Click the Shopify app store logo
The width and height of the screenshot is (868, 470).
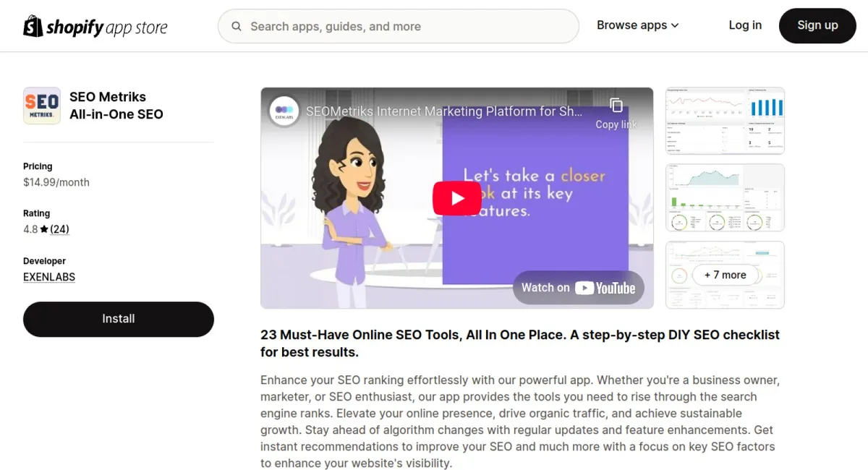tap(95, 27)
